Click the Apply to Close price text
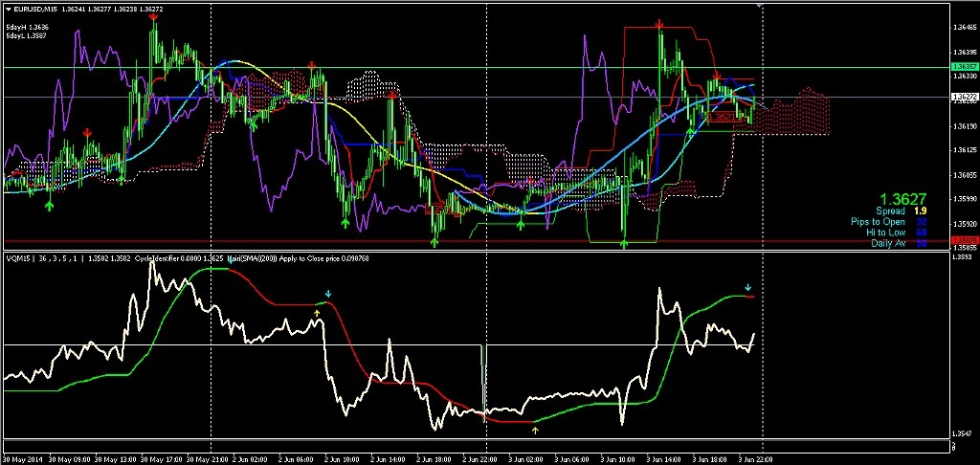 point(308,258)
